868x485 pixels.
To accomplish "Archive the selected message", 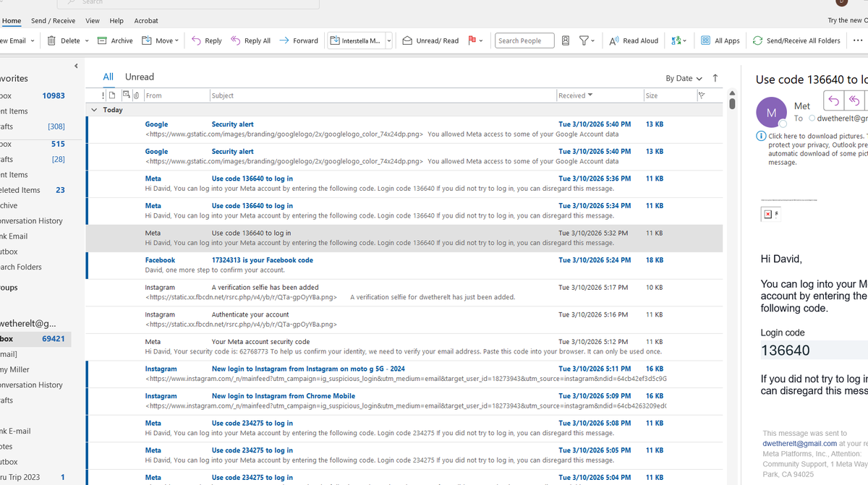I will click(x=114, y=40).
